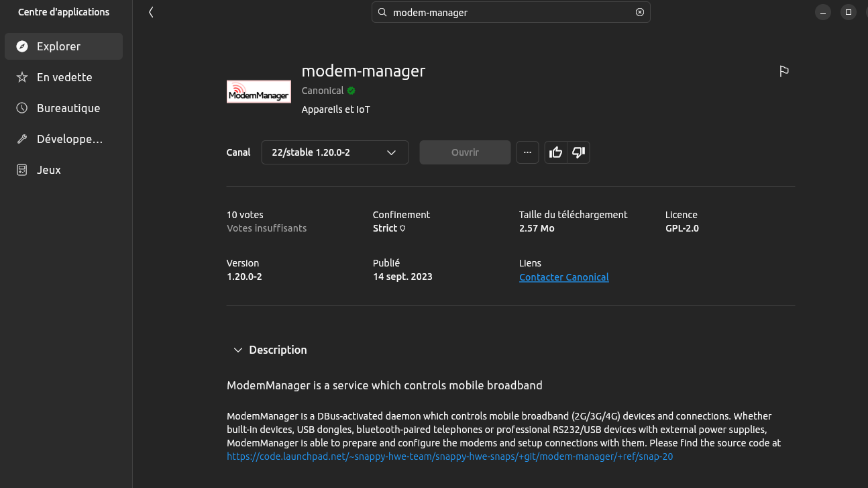Click the shield icon next to Strict
This screenshot has width=868, height=488.
(402, 228)
